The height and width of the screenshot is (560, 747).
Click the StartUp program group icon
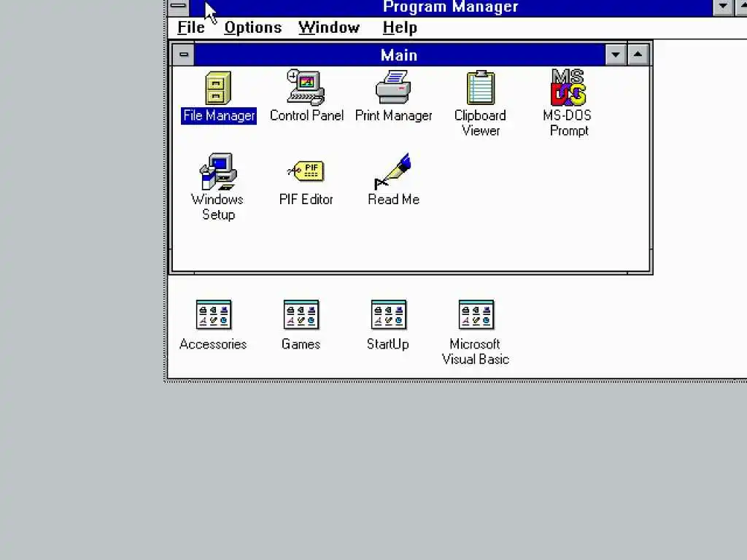point(389,314)
